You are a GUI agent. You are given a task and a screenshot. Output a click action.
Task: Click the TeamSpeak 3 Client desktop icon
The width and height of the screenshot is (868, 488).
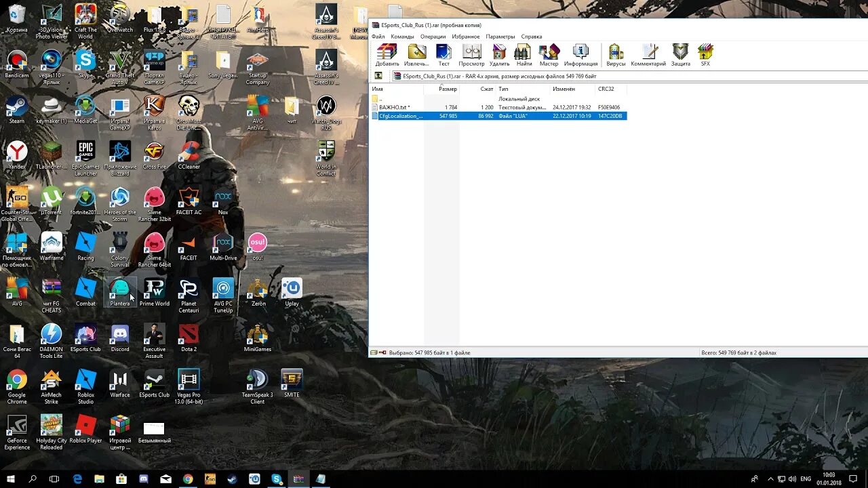(258, 387)
